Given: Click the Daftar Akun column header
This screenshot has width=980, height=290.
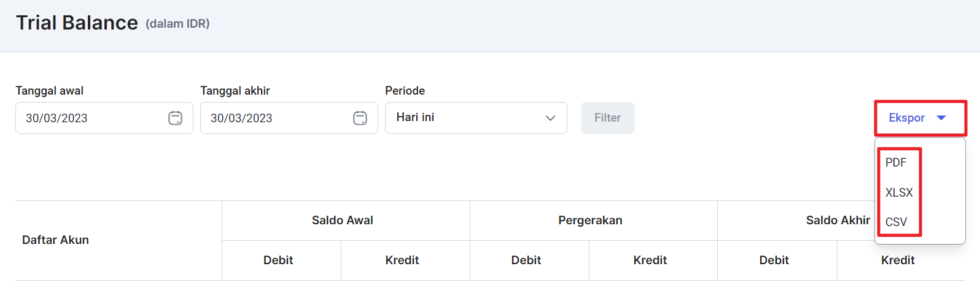Looking at the screenshot, I should (55, 240).
